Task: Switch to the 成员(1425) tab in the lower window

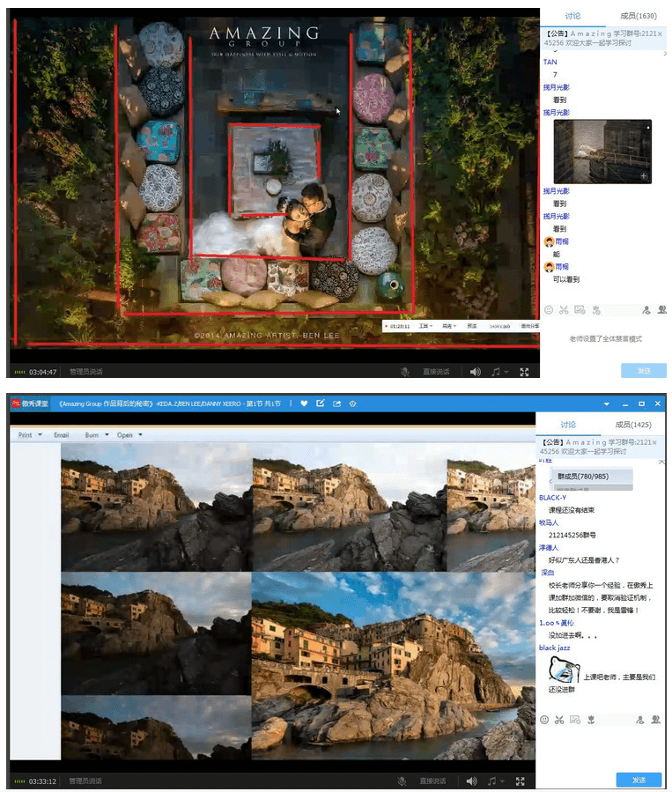Action: 633,425
